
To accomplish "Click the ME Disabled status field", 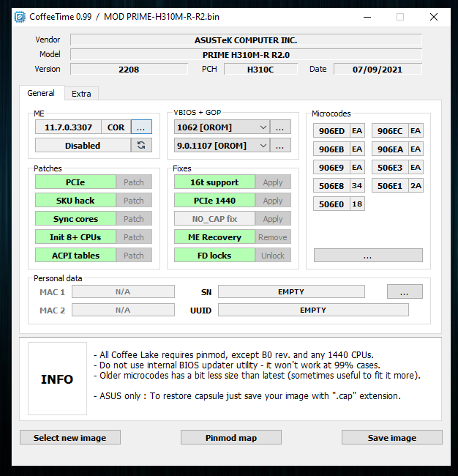I will coord(83,146).
